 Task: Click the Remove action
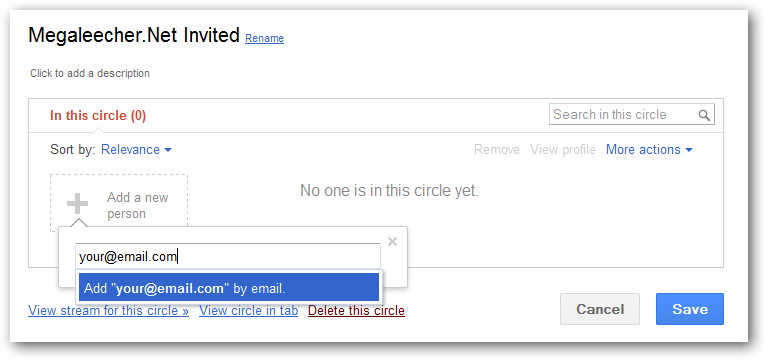point(496,149)
